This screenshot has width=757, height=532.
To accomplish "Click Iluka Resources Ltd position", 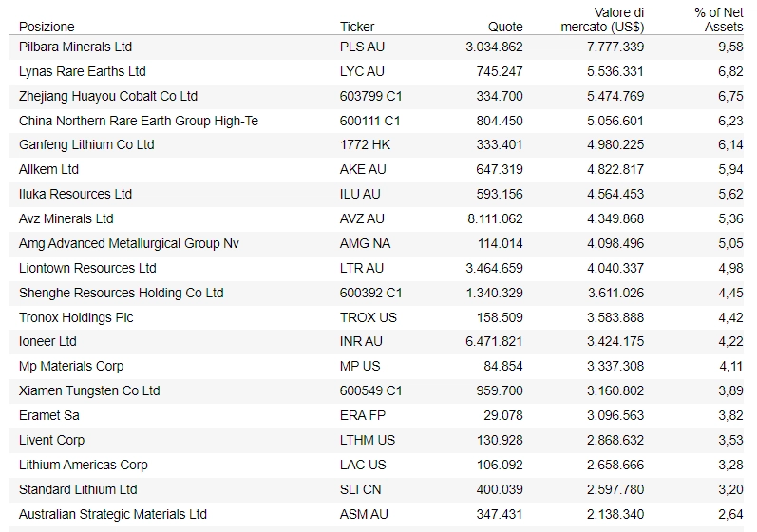I will coord(75,194).
